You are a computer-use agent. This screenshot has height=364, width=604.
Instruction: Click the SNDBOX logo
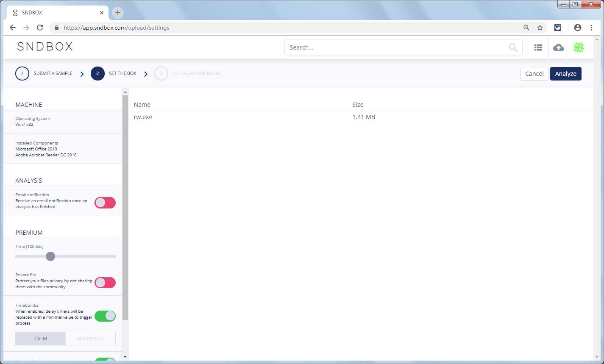[45, 47]
